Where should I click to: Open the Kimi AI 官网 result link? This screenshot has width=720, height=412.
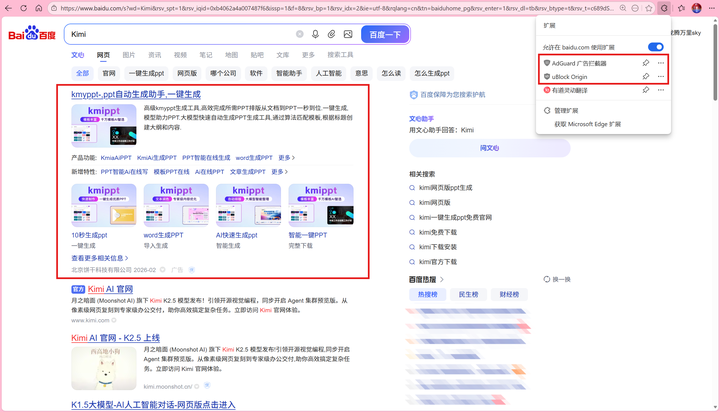[110, 289]
